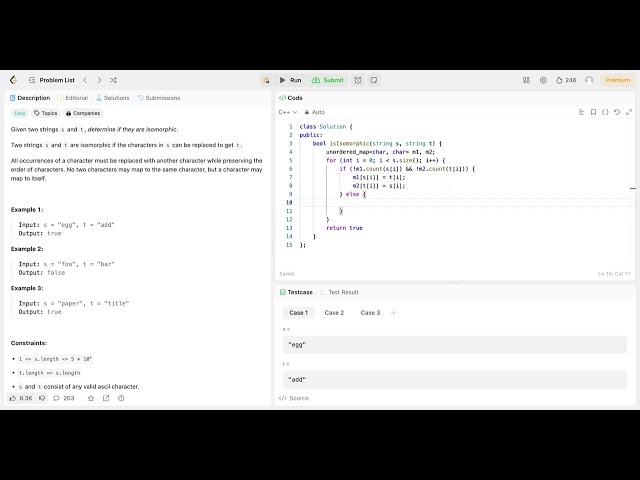Click the Example 1 heading text
This screenshot has height=480, width=640.
click(x=27, y=209)
